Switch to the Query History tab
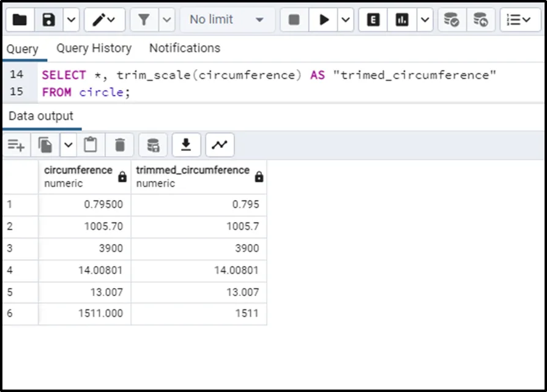The image size is (547, 392). (94, 48)
